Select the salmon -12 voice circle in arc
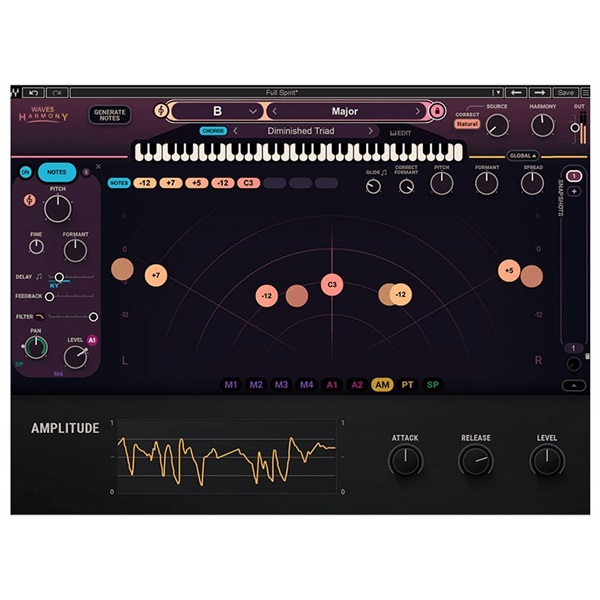600x600 pixels. 267,296
